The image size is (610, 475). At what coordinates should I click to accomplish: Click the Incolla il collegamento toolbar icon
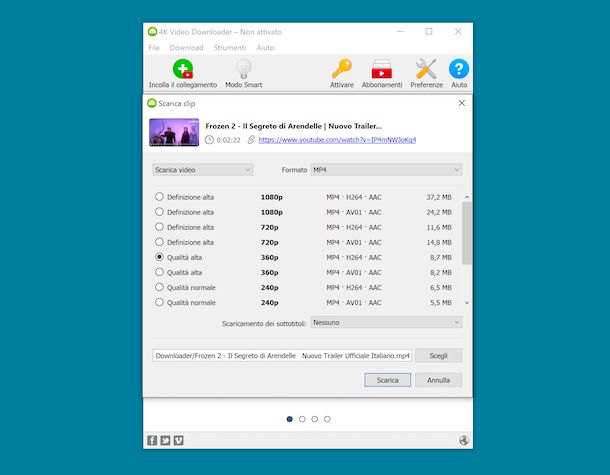(x=183, y=69)
